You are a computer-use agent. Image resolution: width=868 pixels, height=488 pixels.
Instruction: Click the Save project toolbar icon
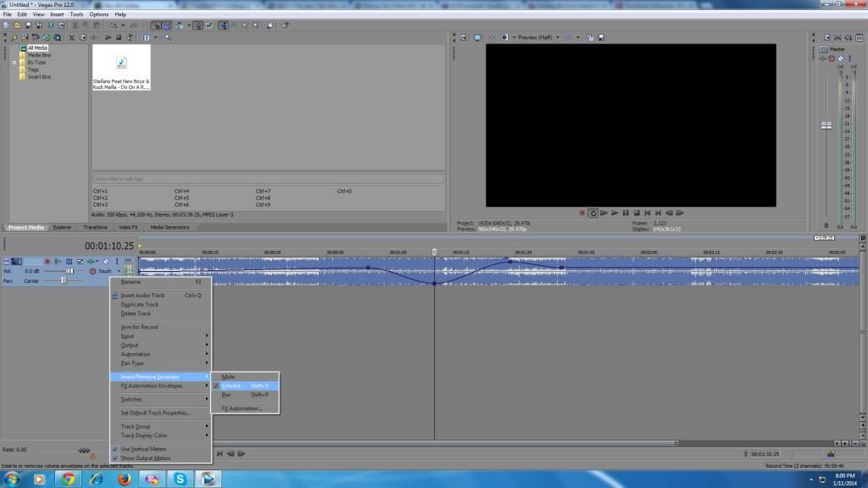(28, 25)
